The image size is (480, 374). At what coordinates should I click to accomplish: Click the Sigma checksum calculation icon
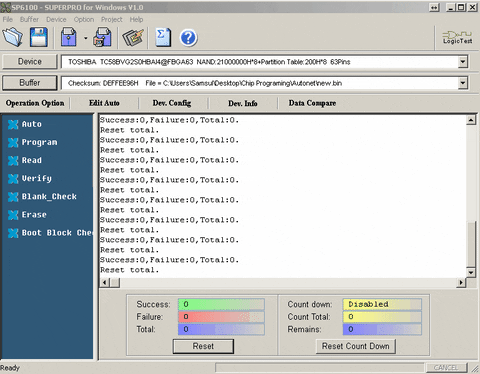click(163, 37)
